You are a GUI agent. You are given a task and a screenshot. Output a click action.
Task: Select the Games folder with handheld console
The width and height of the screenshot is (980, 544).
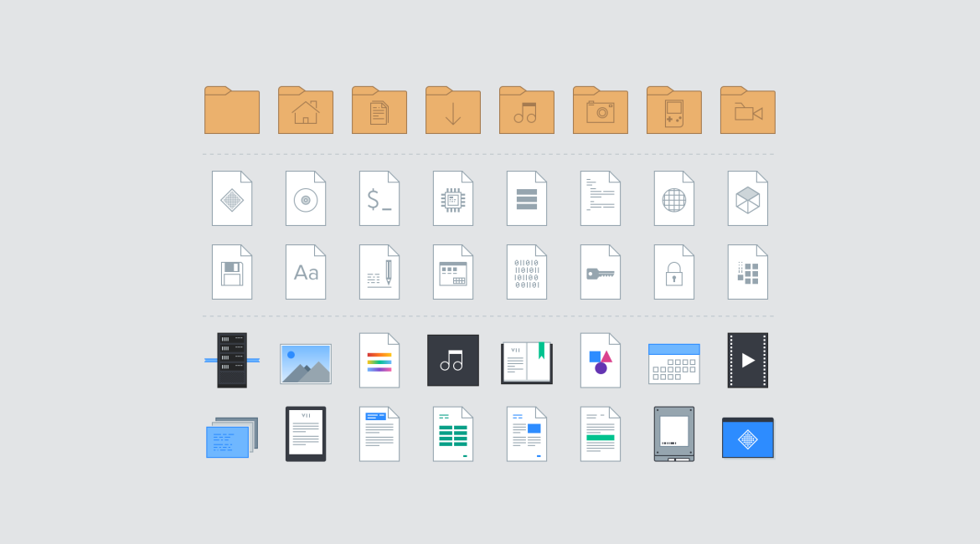(x=673, y=110)
